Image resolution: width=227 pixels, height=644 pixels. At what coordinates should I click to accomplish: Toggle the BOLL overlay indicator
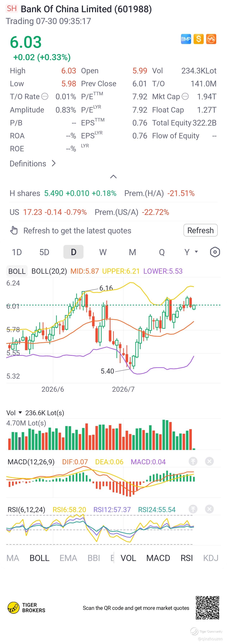coord(40,558)
